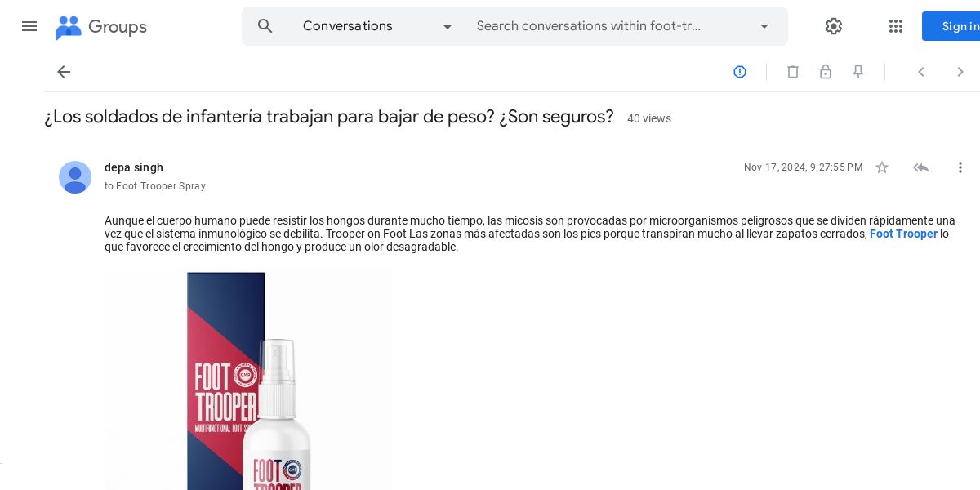Report abuse with the exclamation icon

click(x=740, y=72)
